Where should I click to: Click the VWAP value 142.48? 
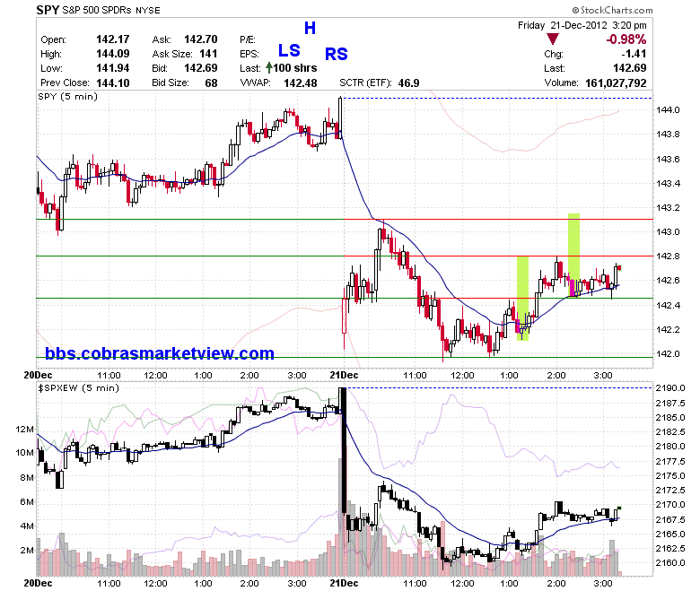[x=301, y=83]
